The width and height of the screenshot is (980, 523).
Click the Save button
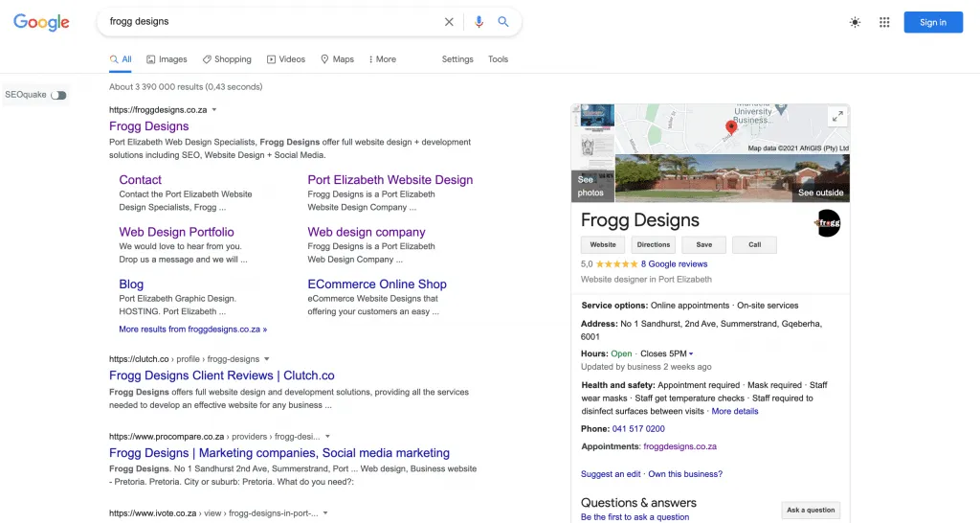click(704, 244)
